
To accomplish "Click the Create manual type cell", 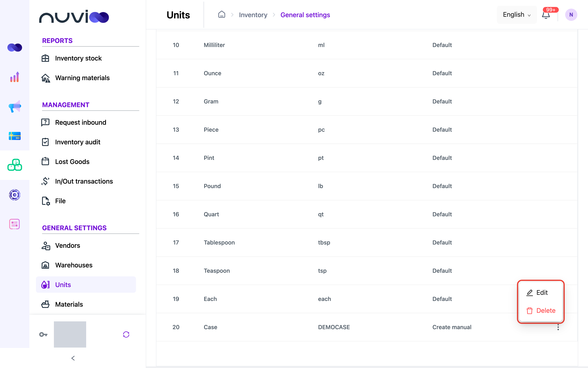I will coord(452,327).
